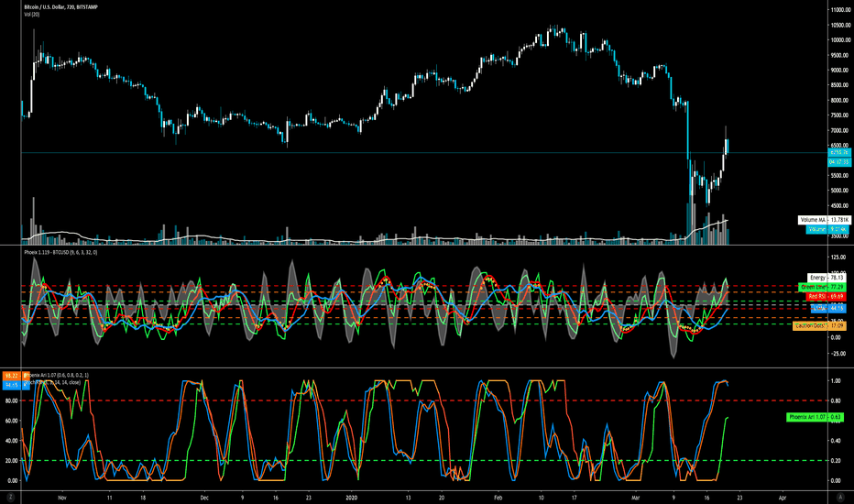Click the Green Line 77.29 axis label
Screen dimensions: 854x504
822,287
